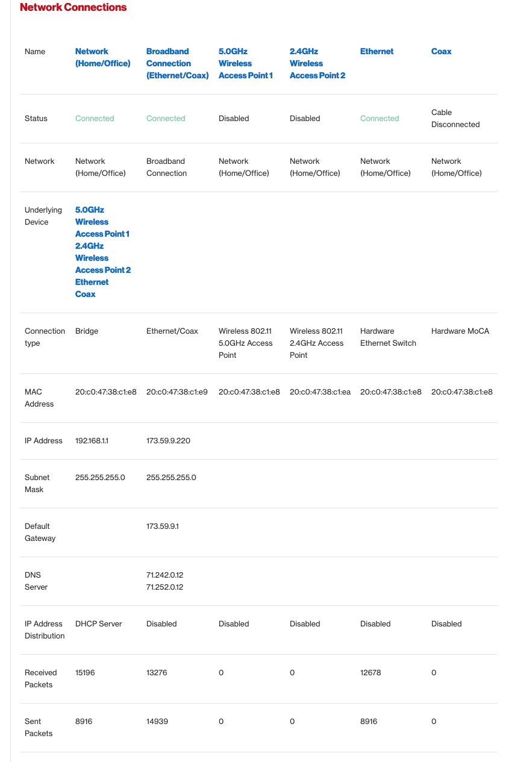This screenshot has height=762, width=532.
Task: Click the default gateway value 173.59.9.1
Action: (162, 526)
